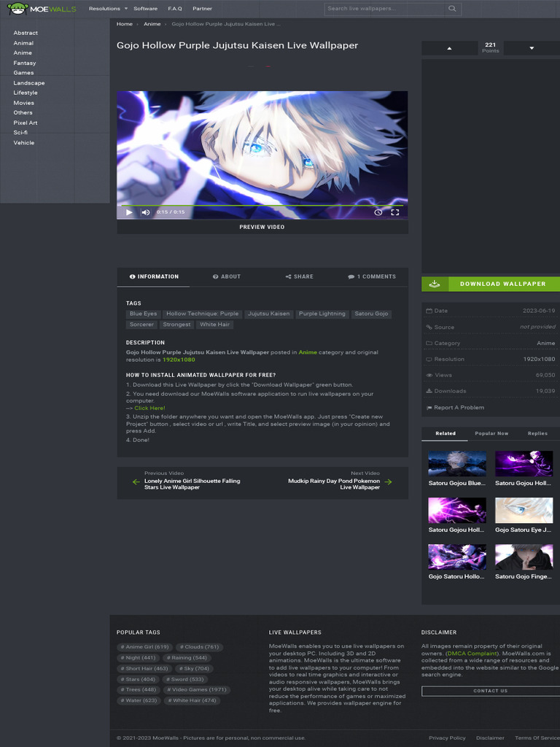Focus the search live wallpapers field
The image size is (560, 747).
[x=385, y=9]
